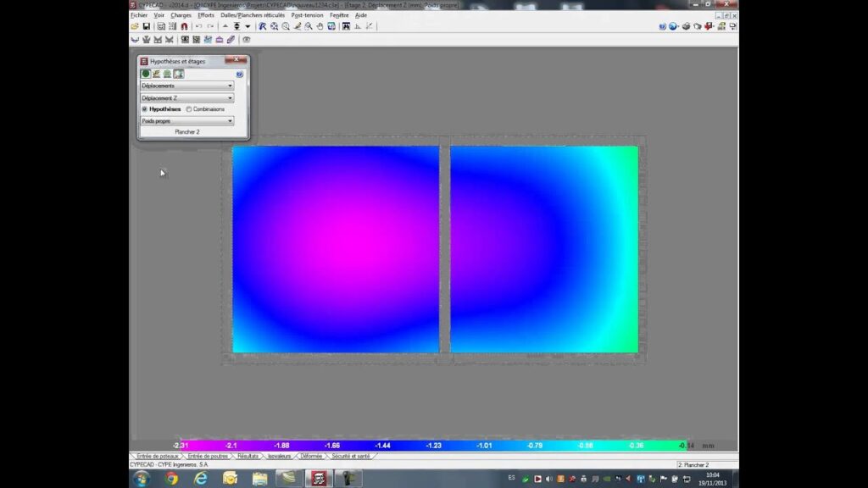Select the pan hand tool
Viewport: 868px width, 488px height.
[320, 26]
